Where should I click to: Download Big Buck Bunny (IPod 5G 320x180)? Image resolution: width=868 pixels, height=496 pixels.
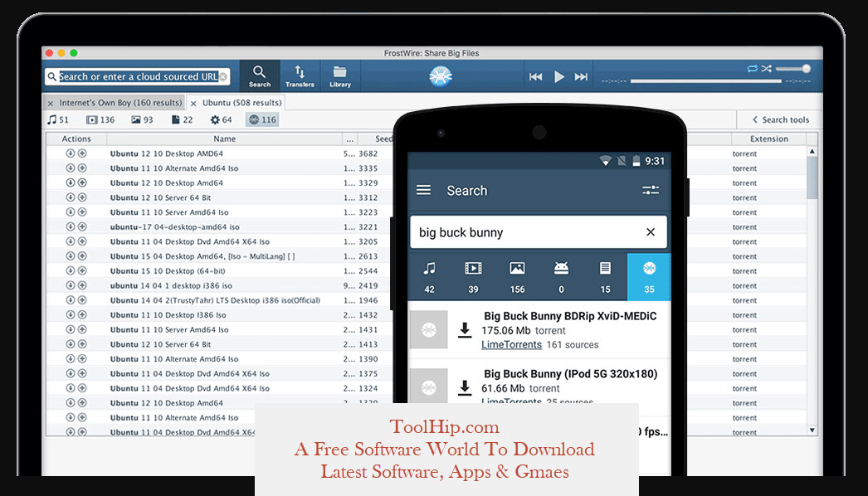[465, 387]
